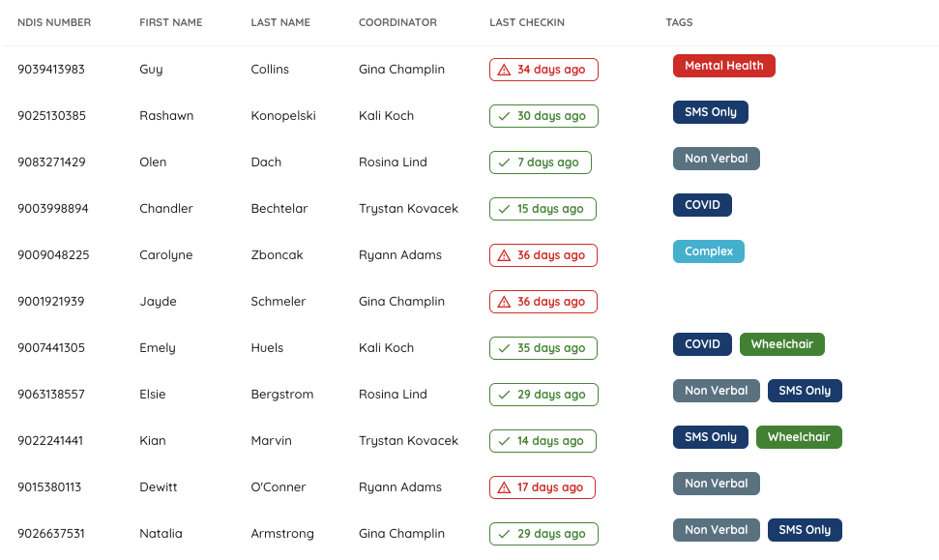Click the checkmark icon in Rashawn's 30 days badge
Screen dimensions: 939x560
click(504, 116)
